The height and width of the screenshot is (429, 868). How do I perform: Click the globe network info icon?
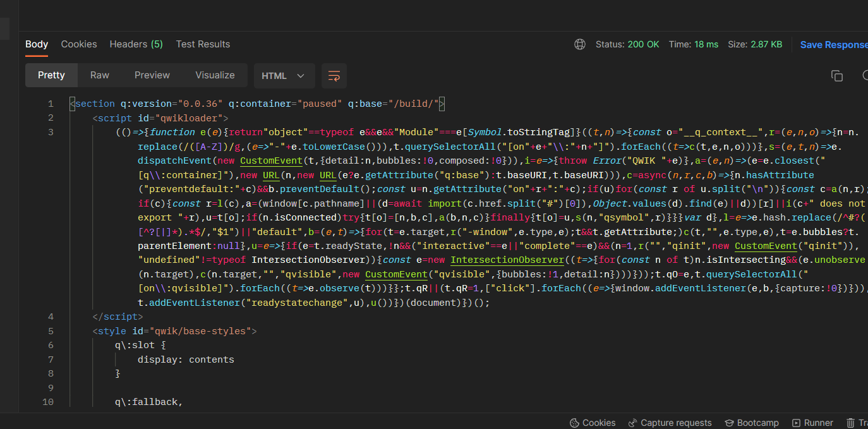pos(580,44)
